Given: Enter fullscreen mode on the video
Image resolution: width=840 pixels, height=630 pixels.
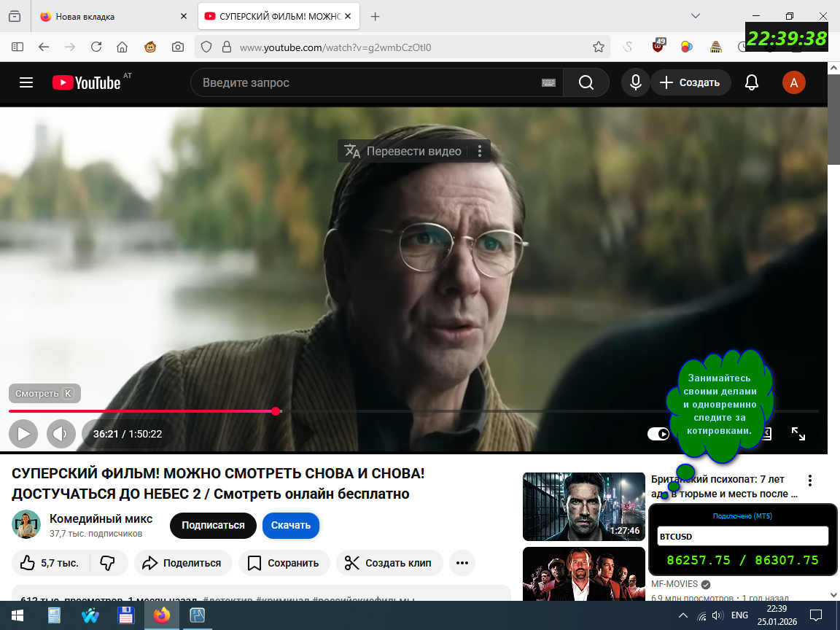Looking at the screenshot, I should [x=798, y=434].
